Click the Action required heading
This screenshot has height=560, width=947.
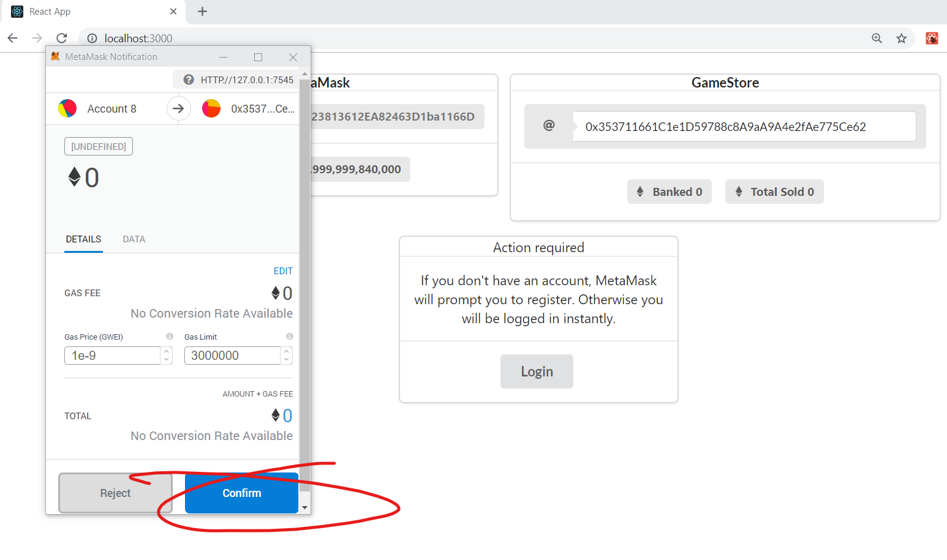coord(538,247)
